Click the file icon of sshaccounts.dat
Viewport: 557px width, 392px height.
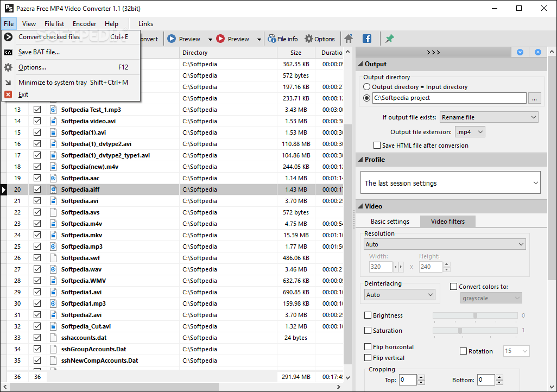click(53, 338)
